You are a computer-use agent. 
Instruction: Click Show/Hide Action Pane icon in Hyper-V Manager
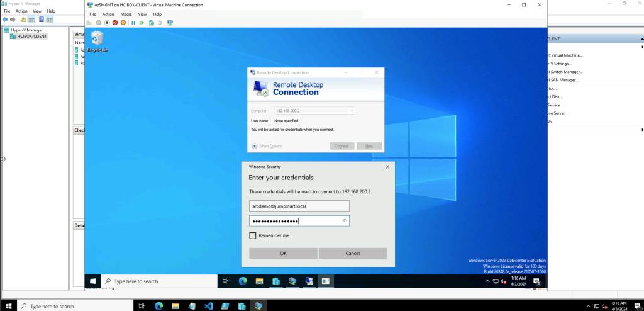50,20
